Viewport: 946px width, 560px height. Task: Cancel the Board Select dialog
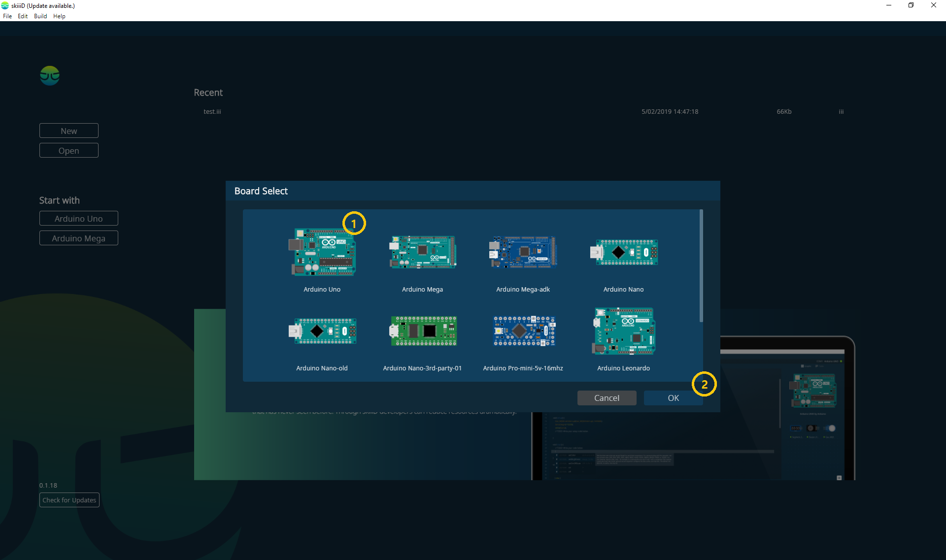pyautogui.click(x=607, y=398)
